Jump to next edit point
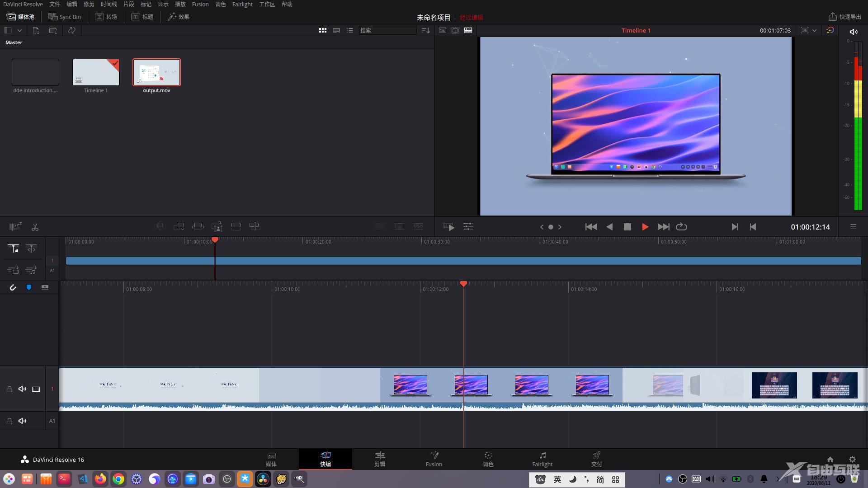Screen dimensions: 868x488 click(x=735, y=227)
